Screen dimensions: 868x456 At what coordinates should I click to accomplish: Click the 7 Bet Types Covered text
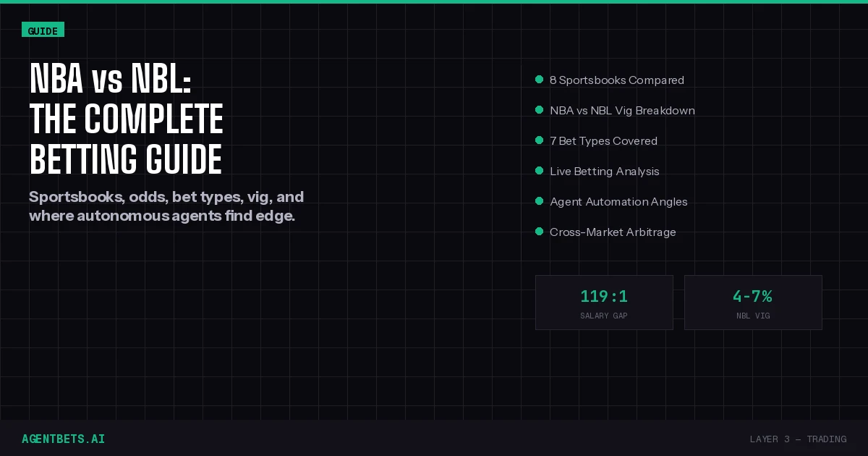pos(603,141)
